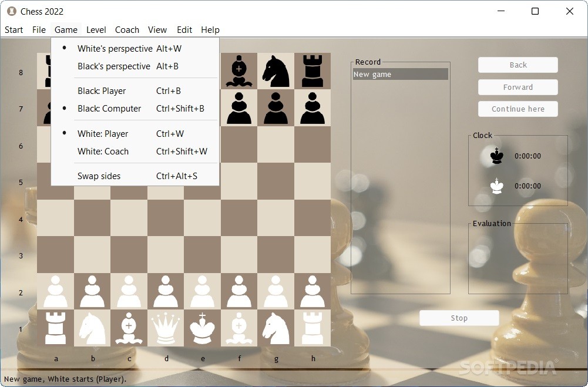Click the black rook on h8

[x=313, y=71]
